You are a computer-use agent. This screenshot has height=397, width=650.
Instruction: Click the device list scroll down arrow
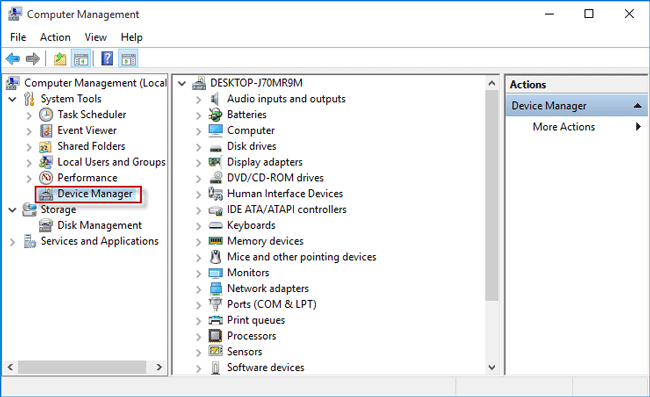492,368
